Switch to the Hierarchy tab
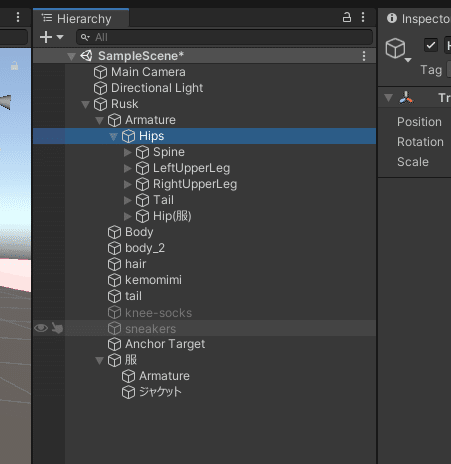Image resolution: width=451 pixels, height=464 pixels. [x=81, y=19]
